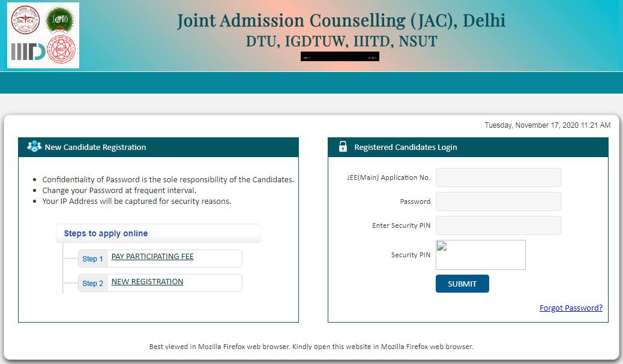Screen dimensions: 623x364
Task: Click the Joint Admission Counselling page title
Action: click(x=340, y=20)
